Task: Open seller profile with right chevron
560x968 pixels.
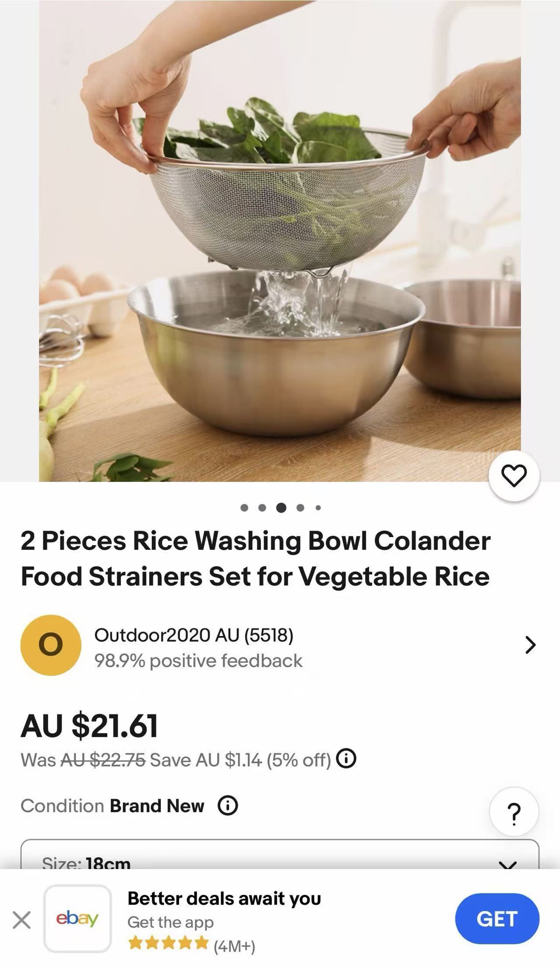Action: 530,644
